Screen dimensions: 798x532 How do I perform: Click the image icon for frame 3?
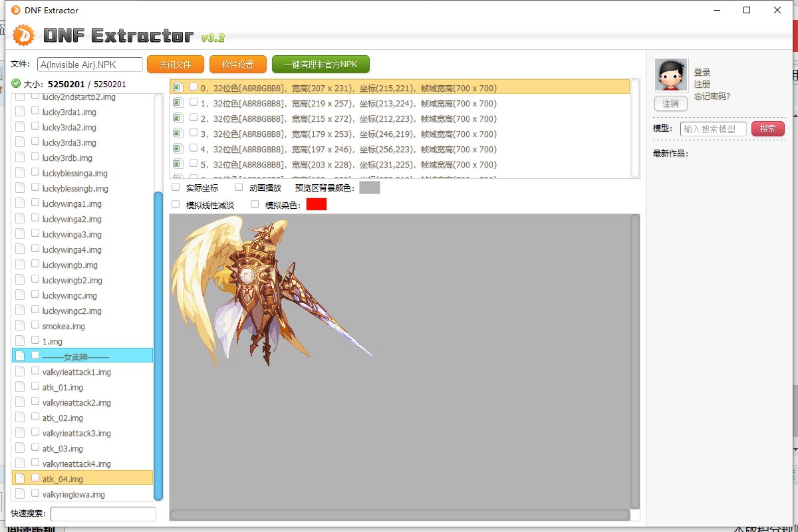(x=177, y=134)
